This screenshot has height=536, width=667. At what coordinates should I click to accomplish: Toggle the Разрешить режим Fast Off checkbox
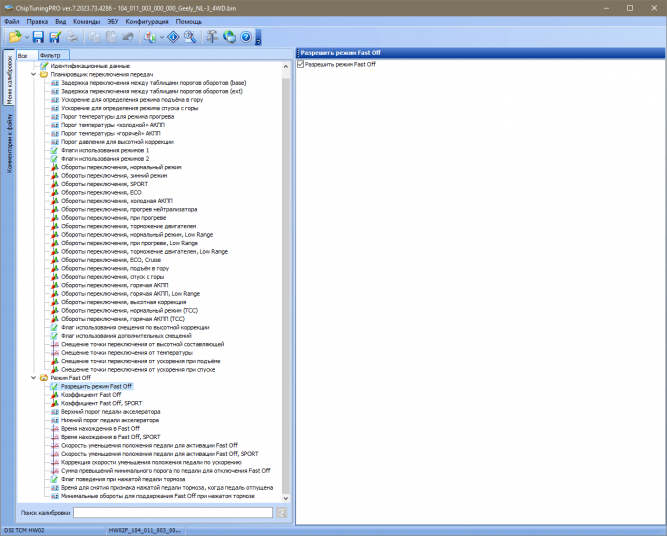301,64
